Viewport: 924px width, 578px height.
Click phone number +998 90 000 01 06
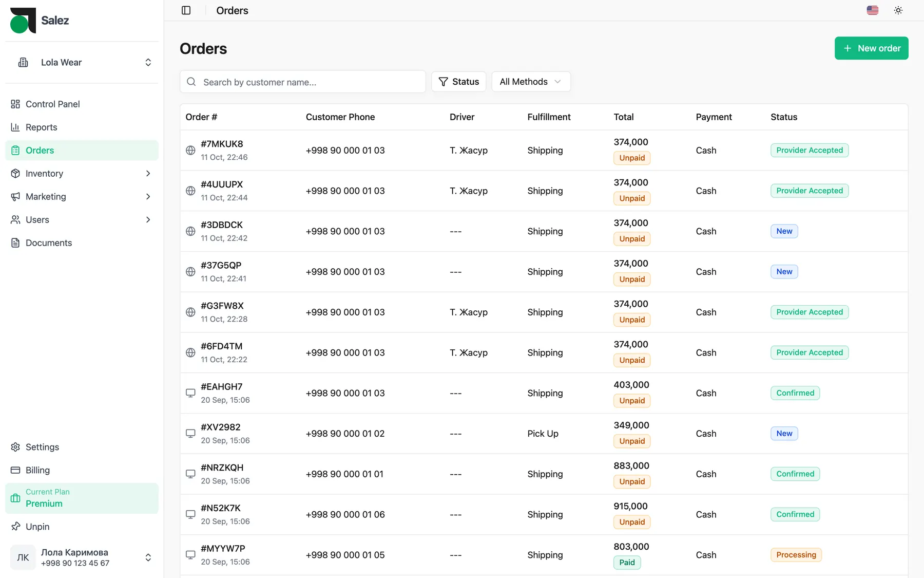coord(345,515)
